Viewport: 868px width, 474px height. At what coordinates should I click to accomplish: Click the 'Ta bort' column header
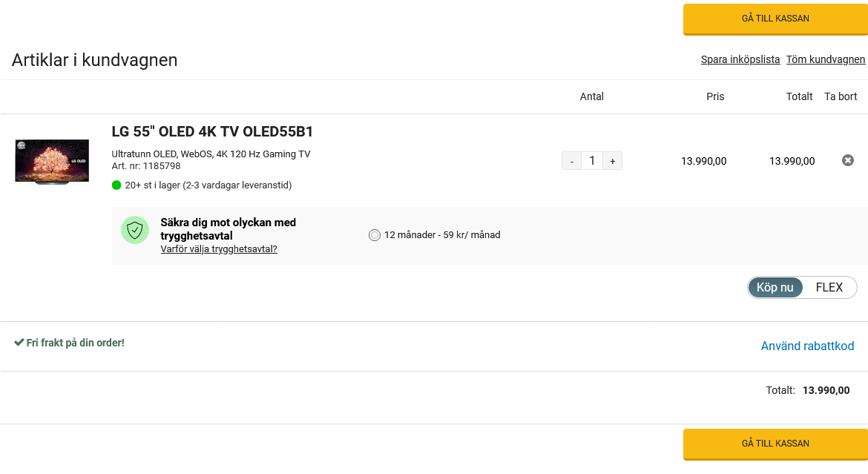click(x=841, y=96)
